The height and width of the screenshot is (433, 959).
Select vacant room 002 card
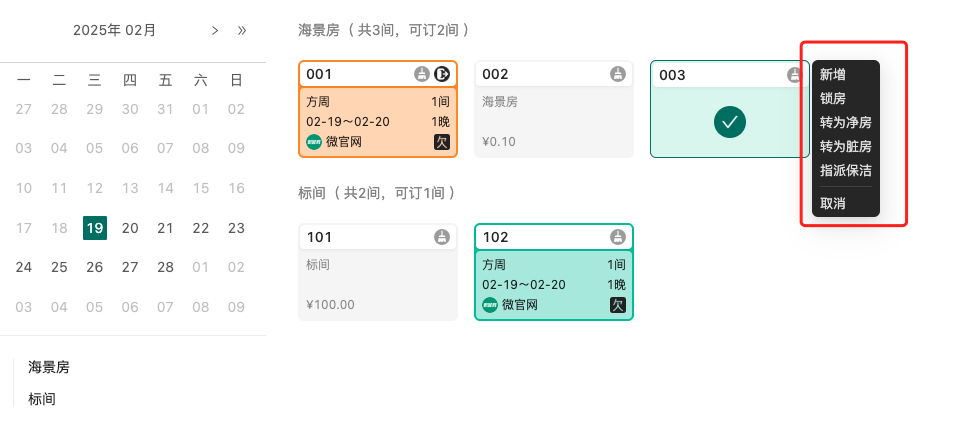coord(554,109)
